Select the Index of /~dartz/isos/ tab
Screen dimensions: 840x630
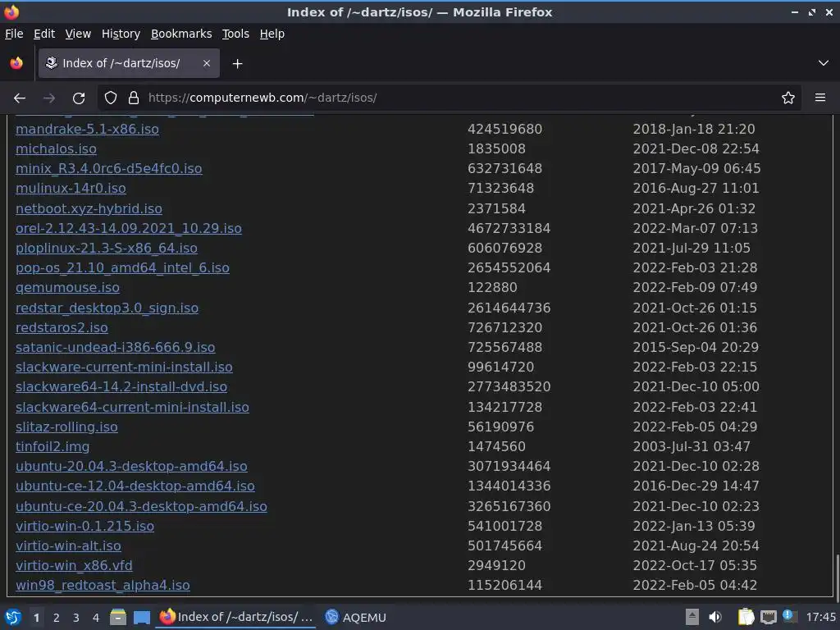click(x=129, y=63)
